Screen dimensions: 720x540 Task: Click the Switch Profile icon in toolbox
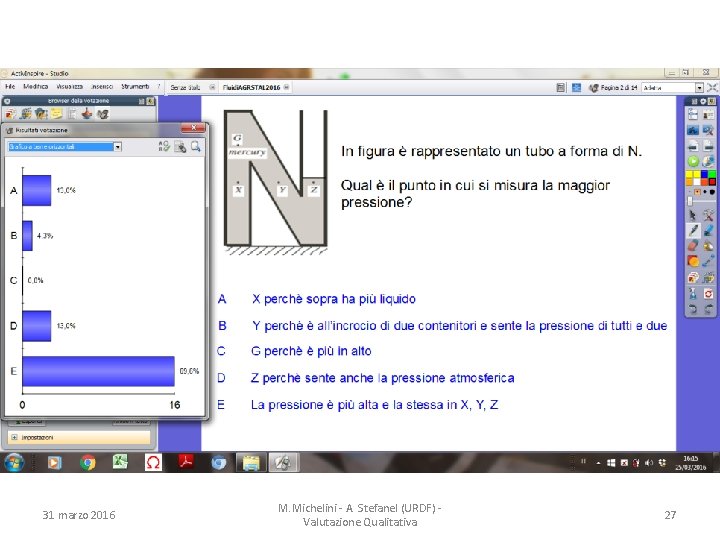tap(709, 115)
